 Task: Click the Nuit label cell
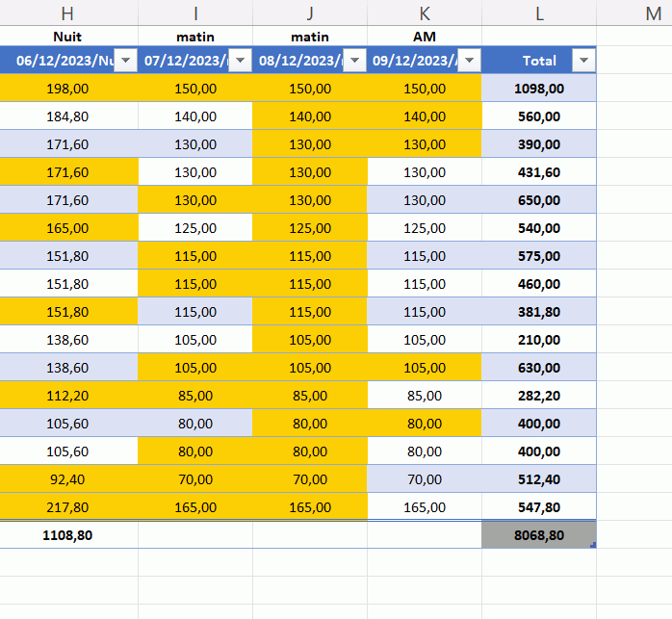(67, 36)
